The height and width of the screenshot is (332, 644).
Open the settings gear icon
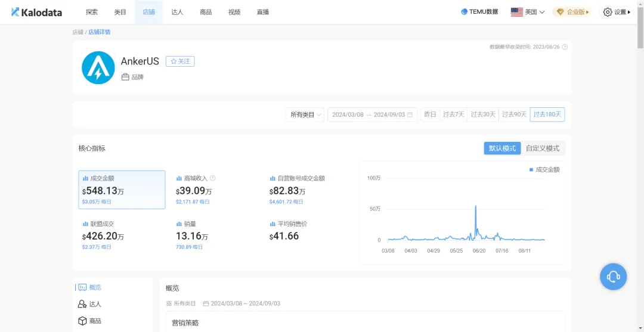(608, 13)
